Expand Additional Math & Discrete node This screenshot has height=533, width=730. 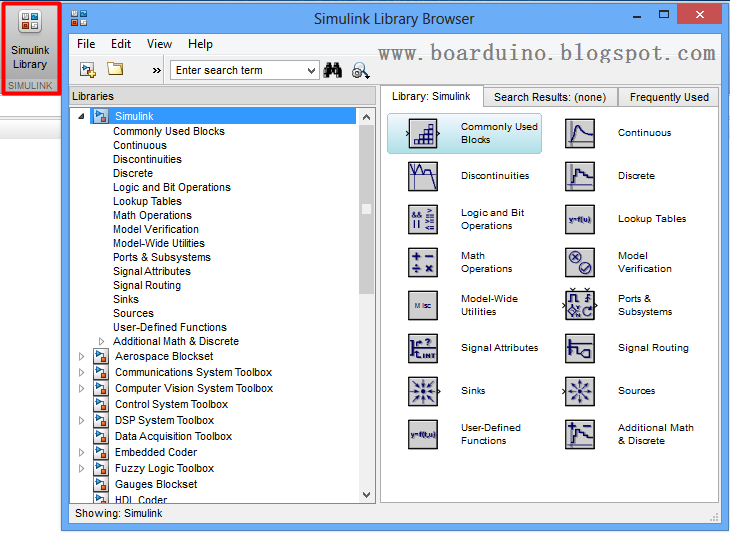pos(101,342)
